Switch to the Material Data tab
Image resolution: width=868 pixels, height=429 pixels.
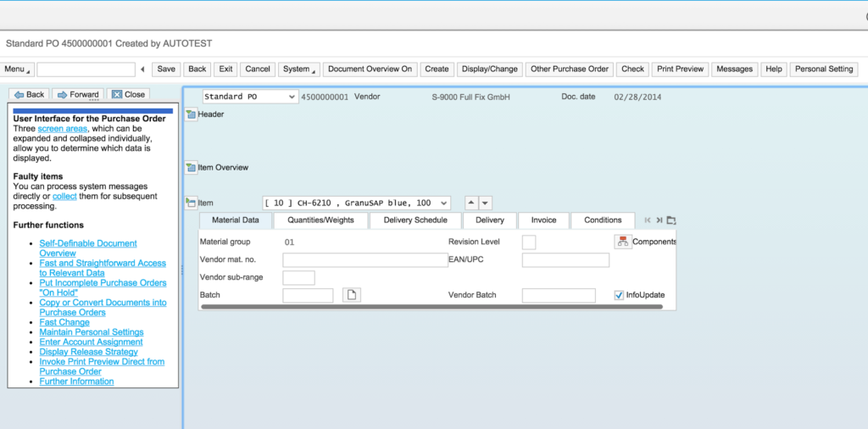click(236, 220)
